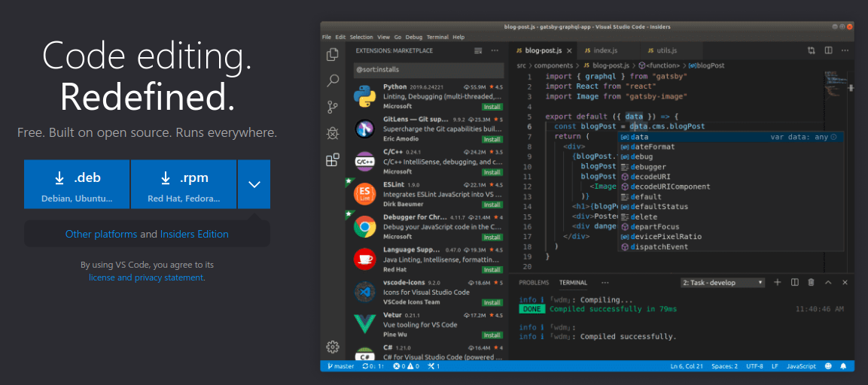
Task: Click the Chrome debugger extension logo
Action: [365, 226]
